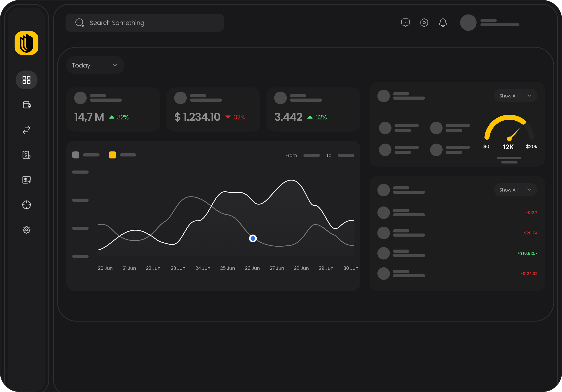Click the hexagon settings icon in header
562x392 pixels.
coord(424,22)
